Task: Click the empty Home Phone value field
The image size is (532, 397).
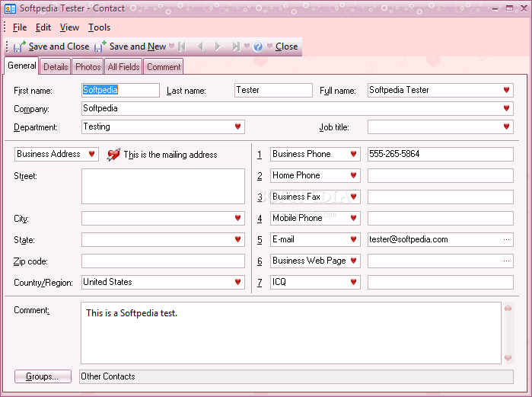Action: pyautogui.click(x=441, y=175)
